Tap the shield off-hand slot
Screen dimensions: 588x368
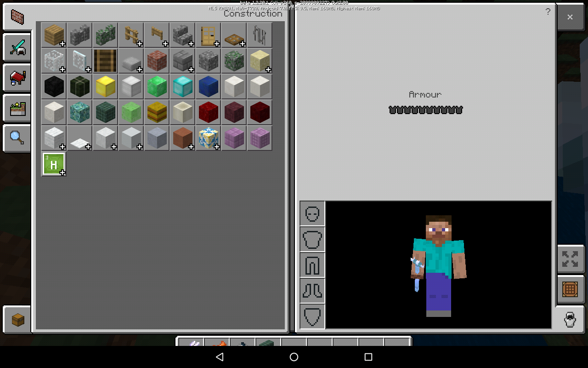tap(312, 316)
